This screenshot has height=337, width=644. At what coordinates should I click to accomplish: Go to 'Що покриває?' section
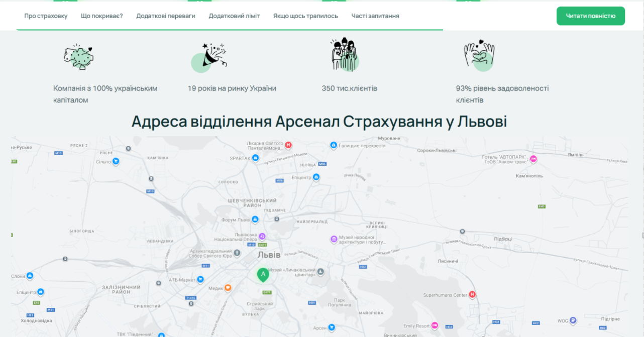click(x=102, y=16)
